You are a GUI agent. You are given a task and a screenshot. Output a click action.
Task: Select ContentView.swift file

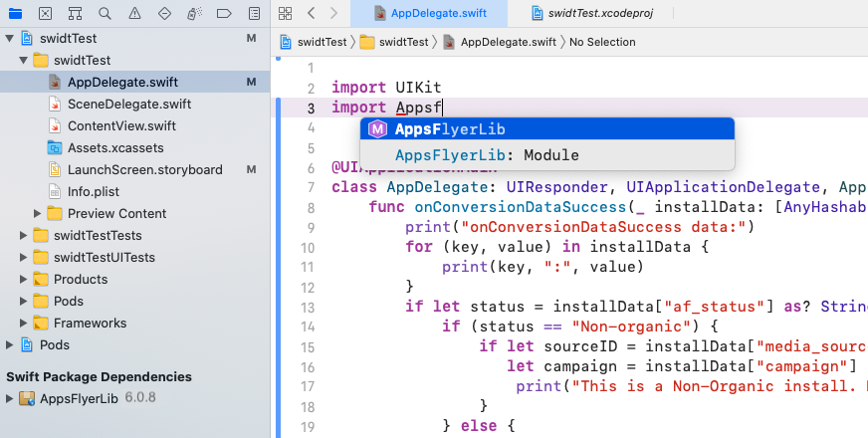coord(135,125)
